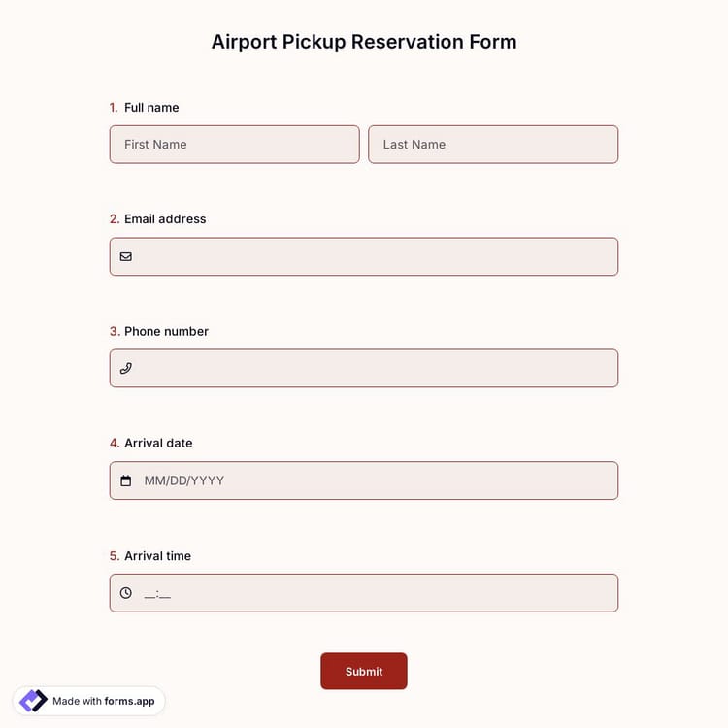728x728 pixels.
Task: Click inside the Email address field
Action: 374,257
